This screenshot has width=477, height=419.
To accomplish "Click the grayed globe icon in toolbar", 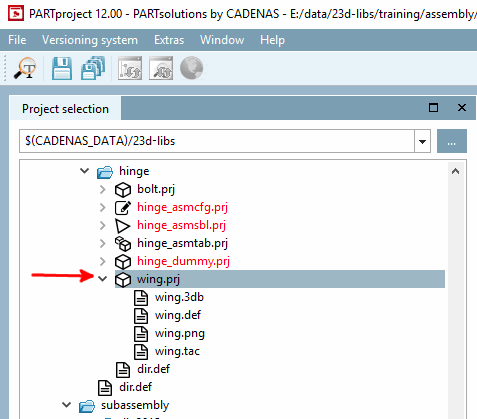I will pyautogui.click(x=192, y=68).
